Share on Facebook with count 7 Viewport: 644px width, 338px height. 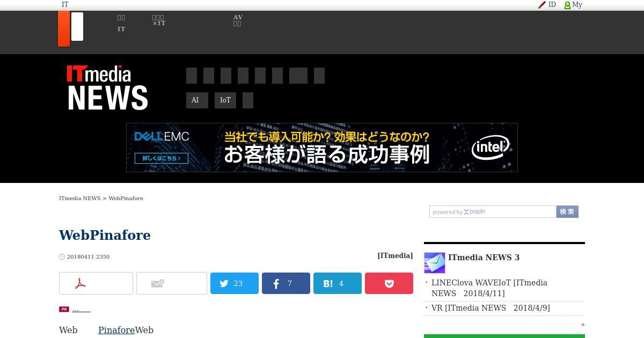[x=286, y=283]
